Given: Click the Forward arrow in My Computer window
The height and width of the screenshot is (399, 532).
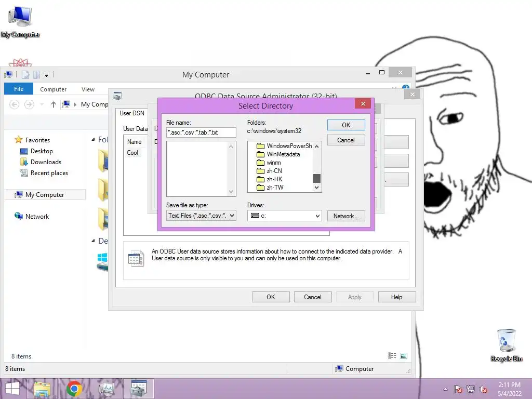Looking at the screenshot, I should click(x=29, y=104).
